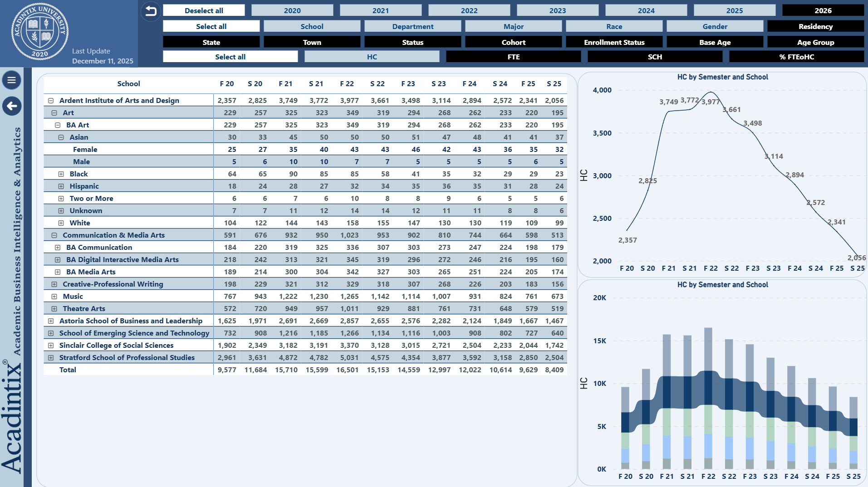Viewport: 868px width, 487px height.
Task: Collapse the Ardent Institute of Arts row
Action: 51,101
